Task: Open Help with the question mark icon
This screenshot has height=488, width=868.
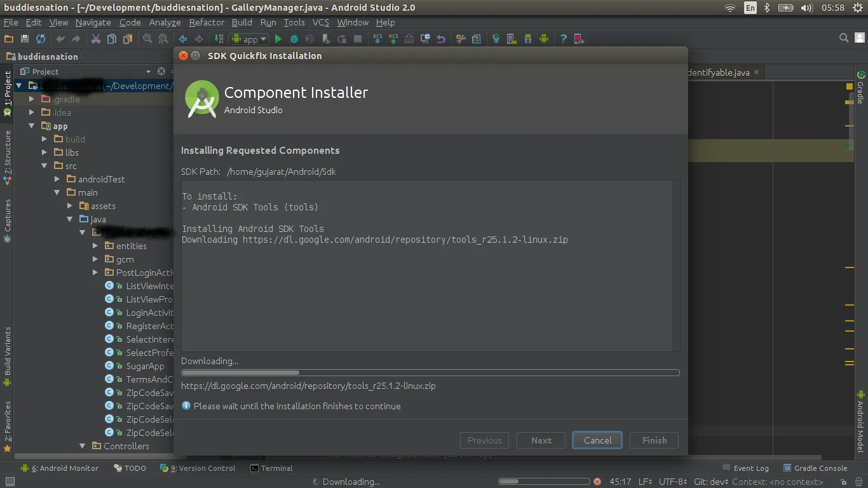Action: (564, 39)
